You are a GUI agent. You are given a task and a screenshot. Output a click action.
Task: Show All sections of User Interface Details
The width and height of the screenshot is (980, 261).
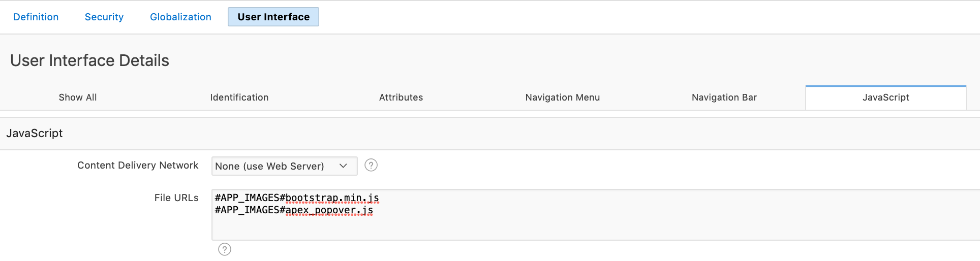coord(78,97)
